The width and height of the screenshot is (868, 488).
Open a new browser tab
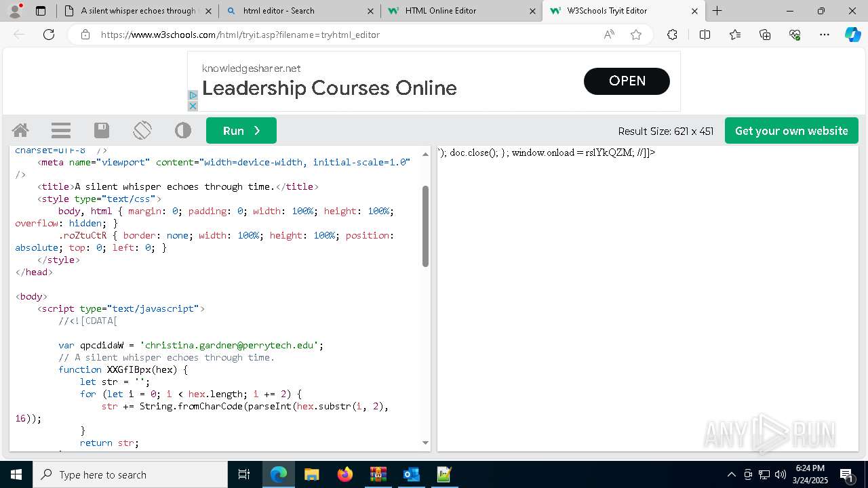(x=717, y=11)
